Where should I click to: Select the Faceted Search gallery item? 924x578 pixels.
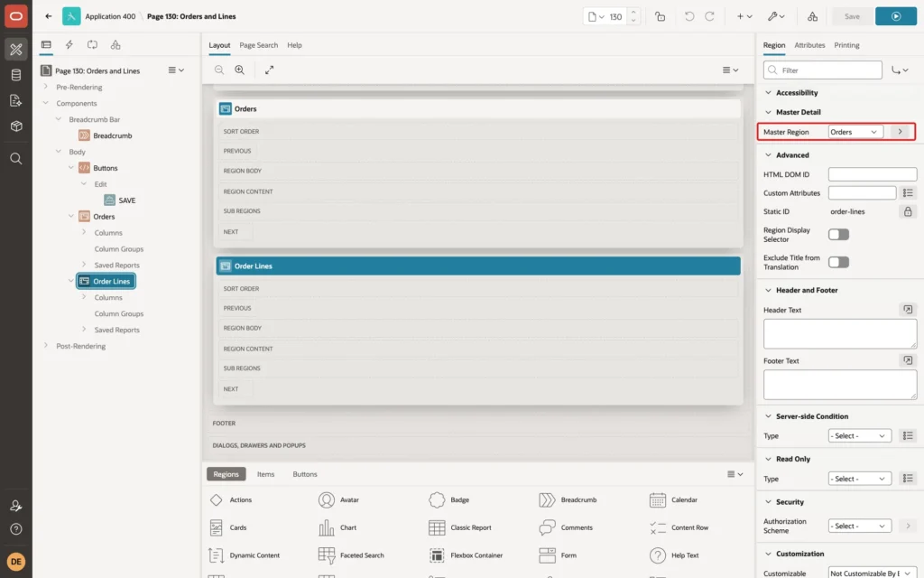coord(351,555)
